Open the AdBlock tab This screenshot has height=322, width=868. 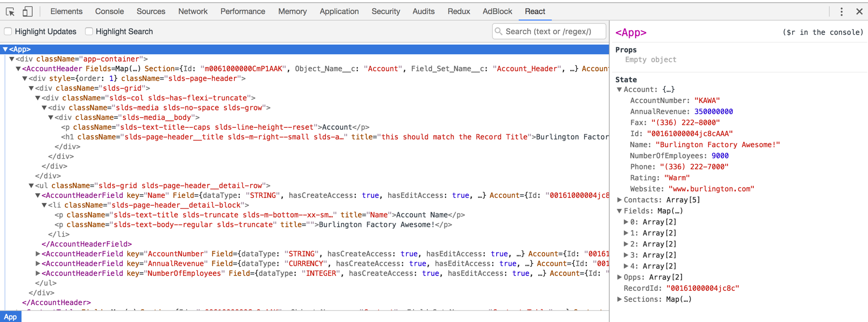tap(497, 11)
